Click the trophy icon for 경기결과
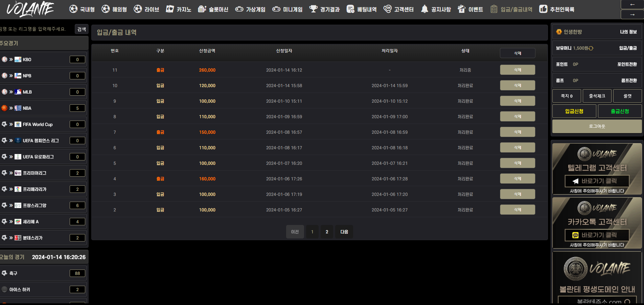This screenshot has width=644, height=305. point(314,9)
